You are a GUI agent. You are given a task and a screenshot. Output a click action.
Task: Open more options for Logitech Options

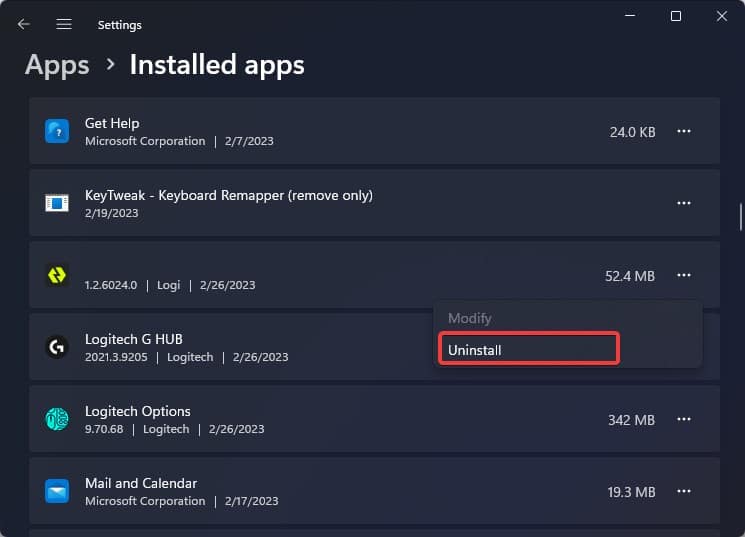[x=684, y=419]
